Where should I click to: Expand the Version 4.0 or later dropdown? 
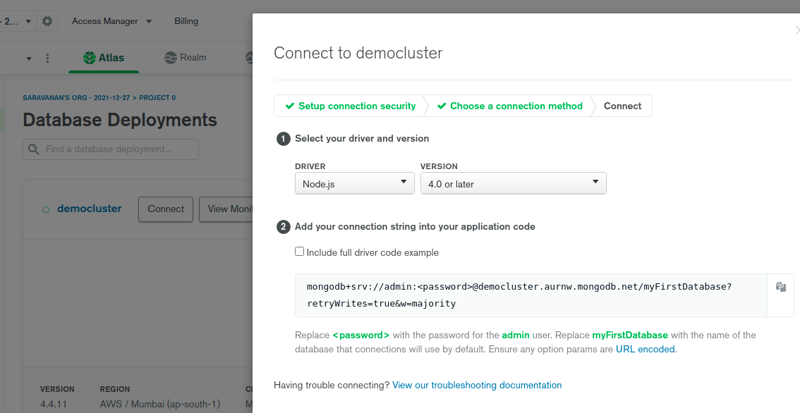[x=513, y=183]
